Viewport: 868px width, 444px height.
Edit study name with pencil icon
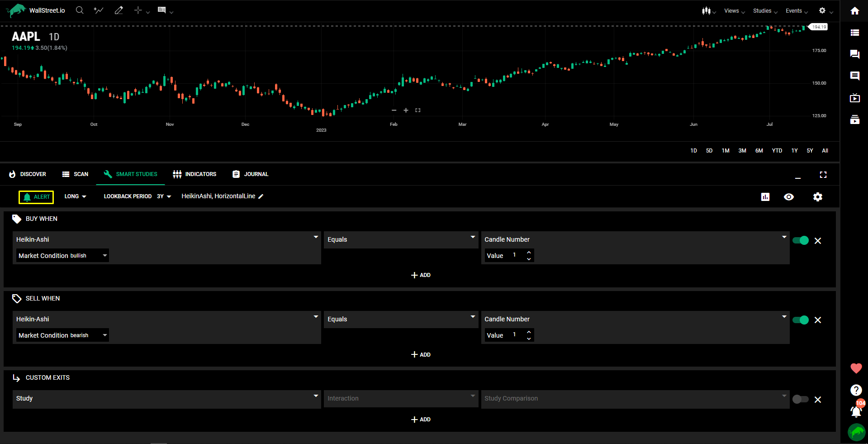261,196
